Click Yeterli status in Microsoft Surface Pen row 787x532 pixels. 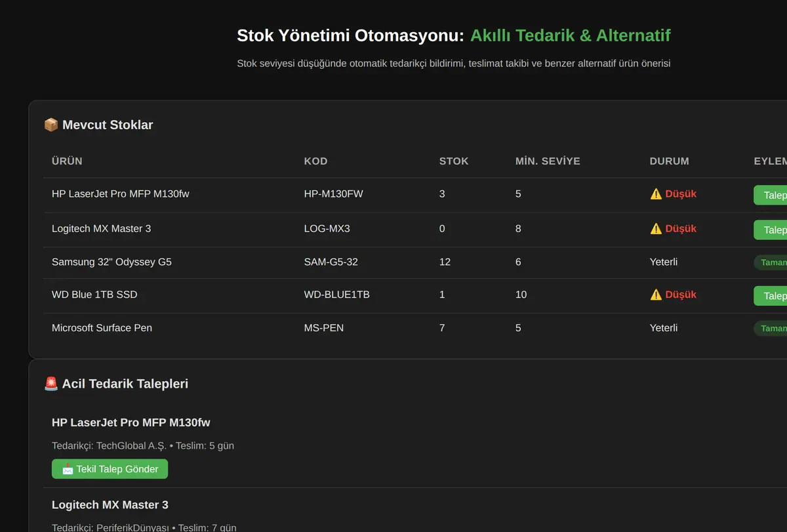(664, 328)
